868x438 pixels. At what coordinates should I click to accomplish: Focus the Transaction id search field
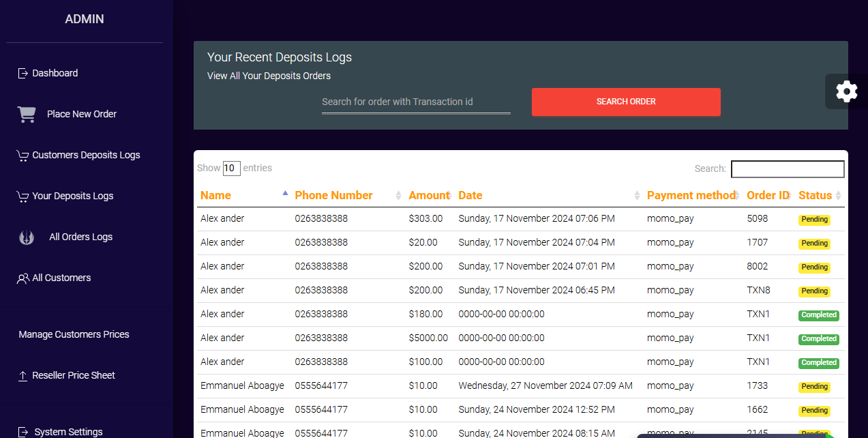click(416, 102)
